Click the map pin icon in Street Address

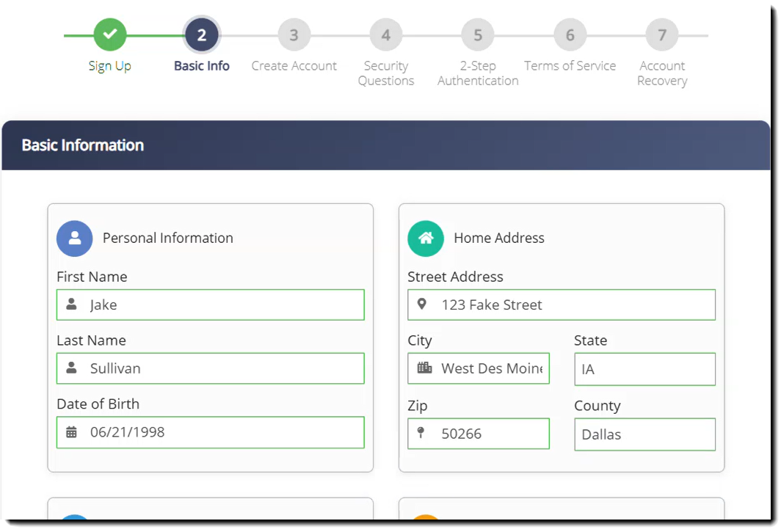(422, 304)
